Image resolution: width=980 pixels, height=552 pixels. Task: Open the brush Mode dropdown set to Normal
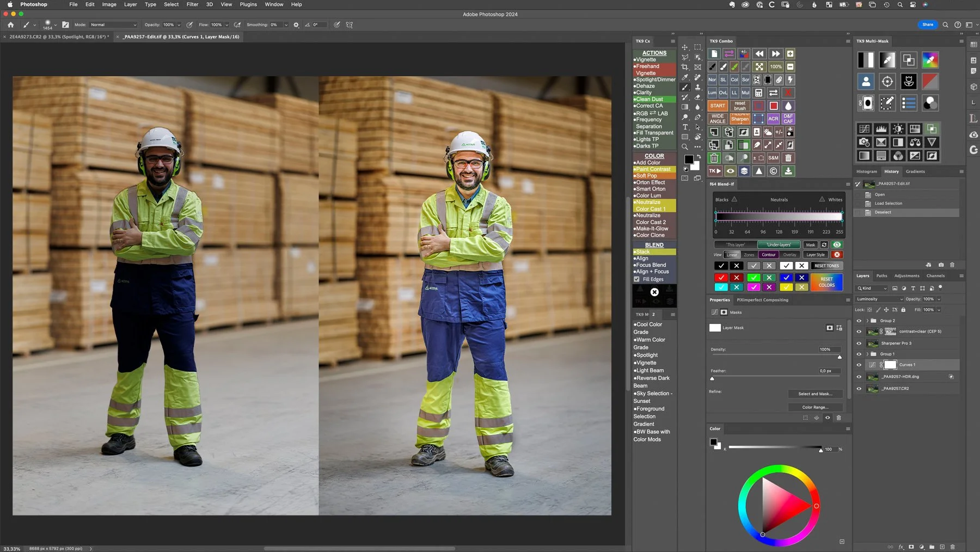[x=113, y=25]
